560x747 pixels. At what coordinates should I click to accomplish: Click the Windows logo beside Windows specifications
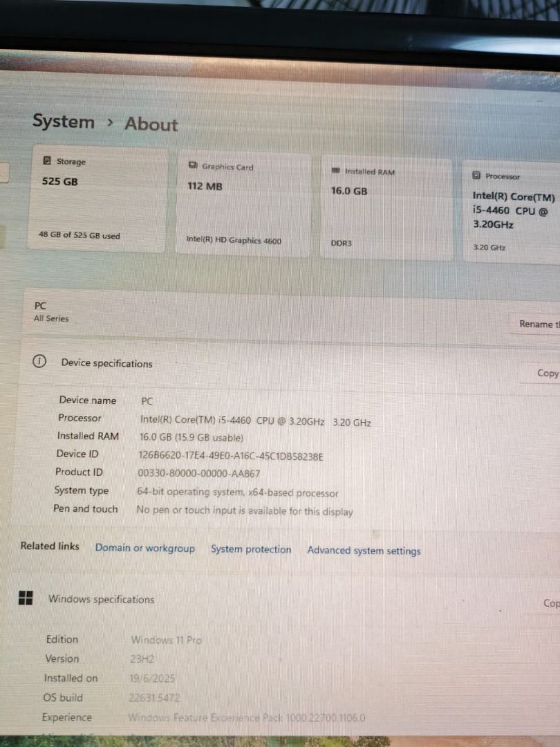(26, 598)
